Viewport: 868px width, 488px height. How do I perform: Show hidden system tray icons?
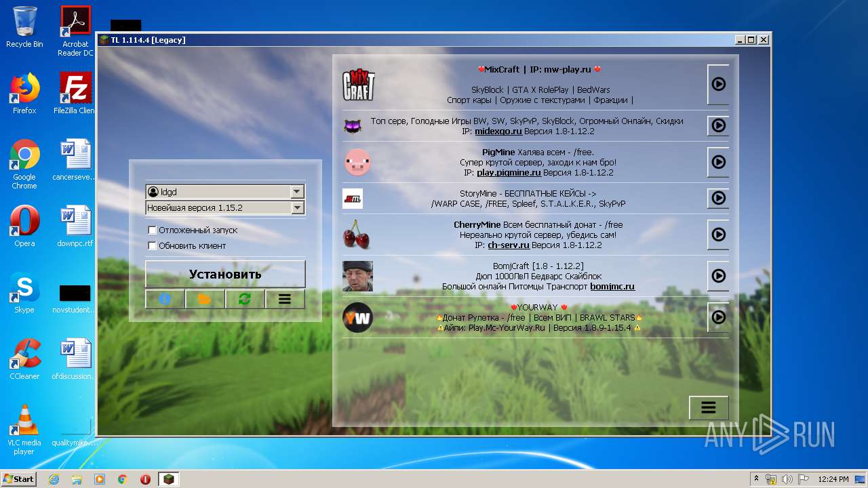point(757,479)
